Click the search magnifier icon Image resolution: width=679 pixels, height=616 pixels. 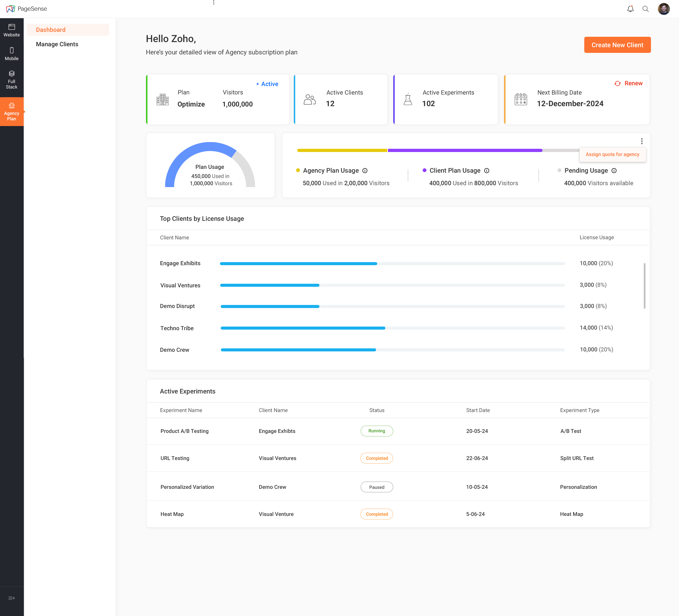coord(645,9)
